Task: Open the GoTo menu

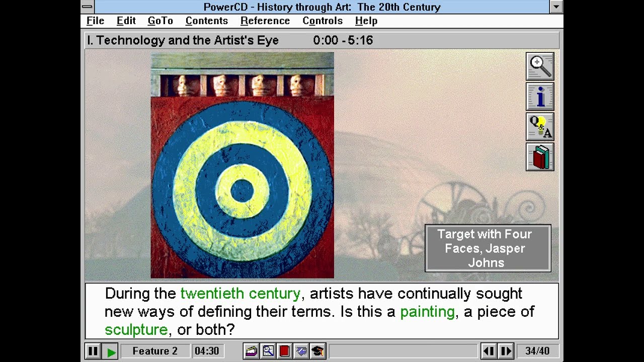Action: point(160,21)
